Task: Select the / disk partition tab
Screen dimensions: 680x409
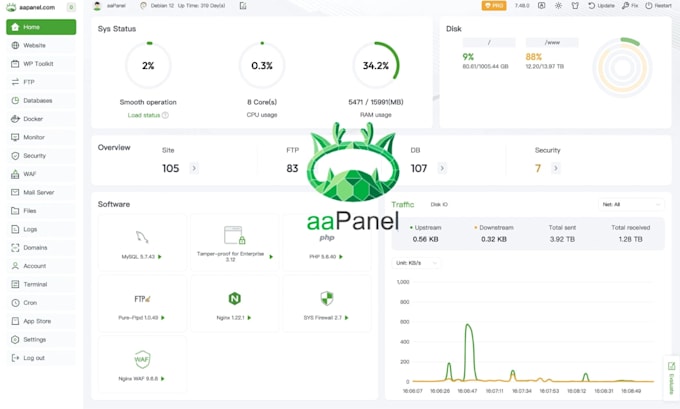Action: (x=489, y=43)
